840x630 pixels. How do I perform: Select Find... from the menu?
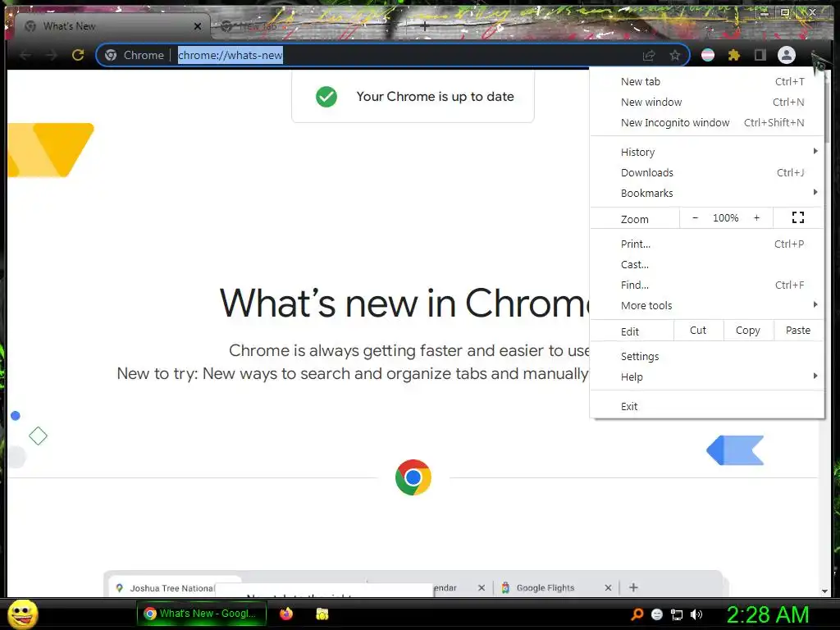click(x=706, y=285)
